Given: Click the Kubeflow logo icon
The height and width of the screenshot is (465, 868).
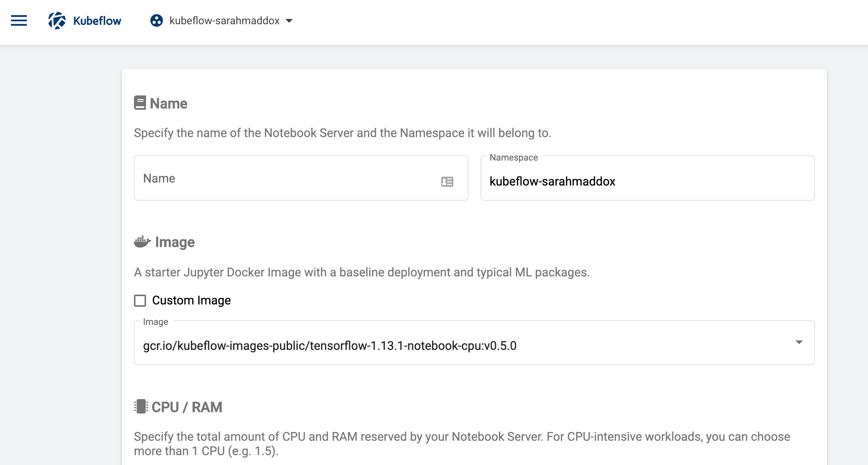Looking at the screenshot, I should click(56, 20).
